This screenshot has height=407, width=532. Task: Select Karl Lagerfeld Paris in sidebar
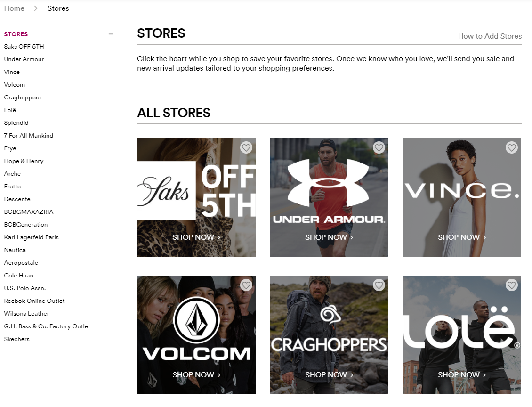point(32,237)
